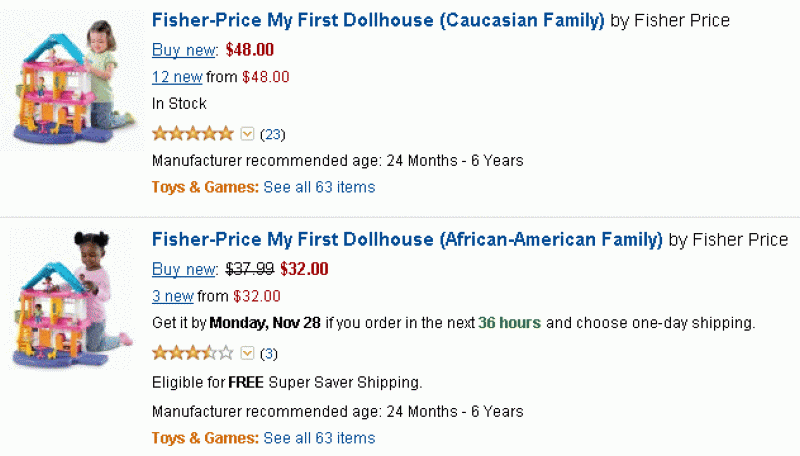This screenshot has width=800, height=456.
Task: Open the Fisher-Price Dollhouse (African-American Family) title link
Action: coord(407,240)
